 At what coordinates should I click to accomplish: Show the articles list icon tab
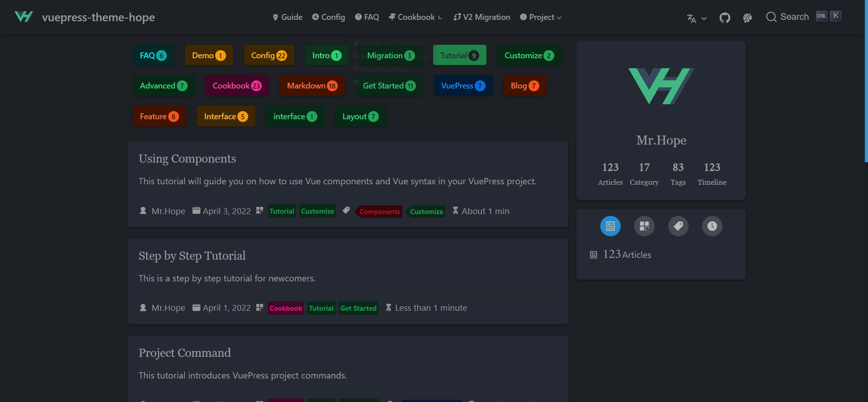610,226
